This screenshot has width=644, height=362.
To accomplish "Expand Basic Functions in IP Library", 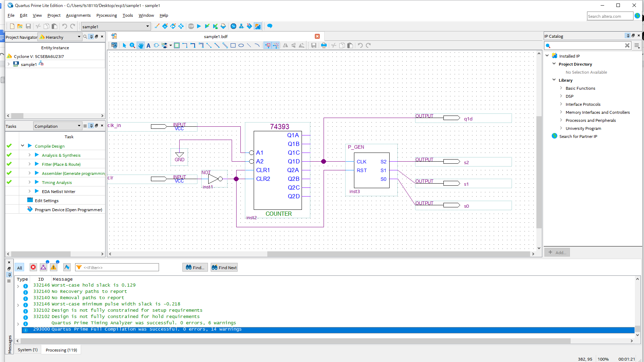I will click(561, 88).
